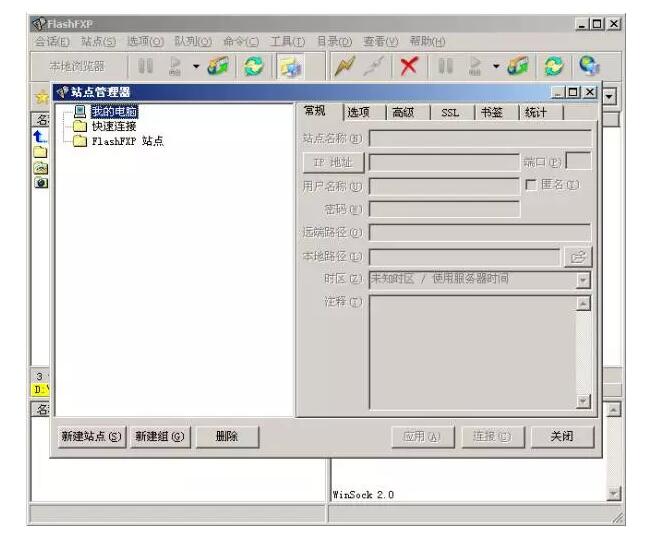Select the My Computer (我的电脑) tree node
The image size is (657, 541).
tap(111, 112)
